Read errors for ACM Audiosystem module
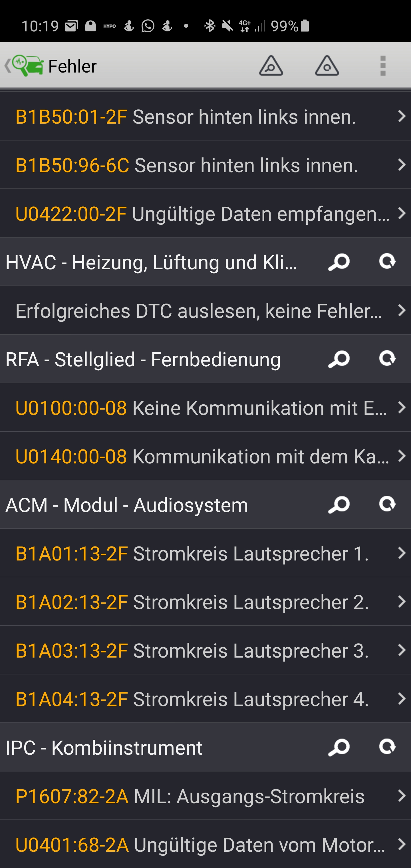 coord(339,505)
